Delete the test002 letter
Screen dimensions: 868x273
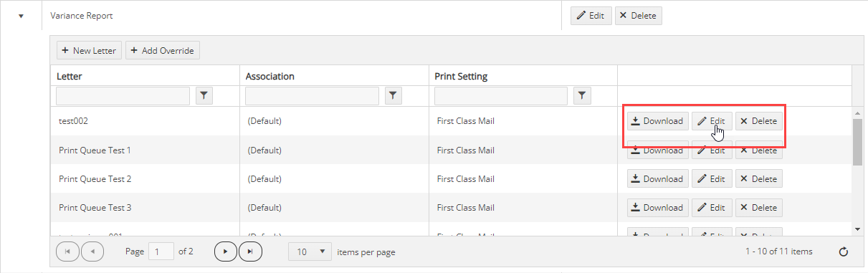point(759,121)
